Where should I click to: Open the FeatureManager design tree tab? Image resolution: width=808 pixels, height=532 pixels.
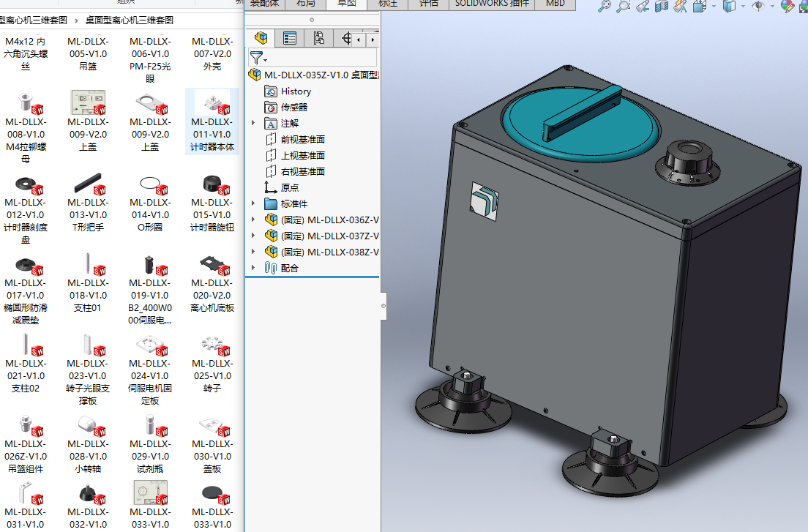point(261,38)
